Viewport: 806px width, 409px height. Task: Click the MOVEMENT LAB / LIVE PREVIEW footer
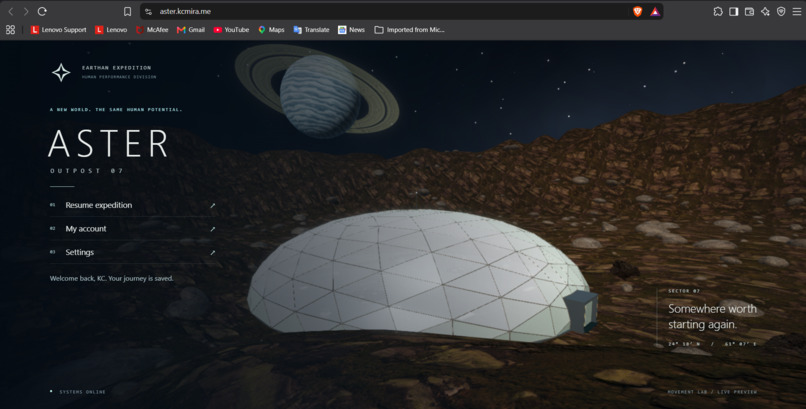tap(712, 392)
